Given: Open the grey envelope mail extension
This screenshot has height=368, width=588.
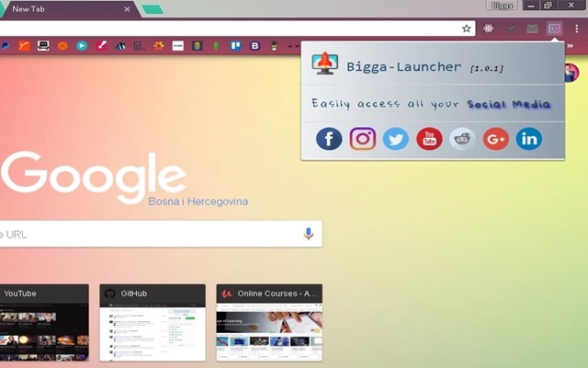Looking at the screenshot, I should click(532, 29).
